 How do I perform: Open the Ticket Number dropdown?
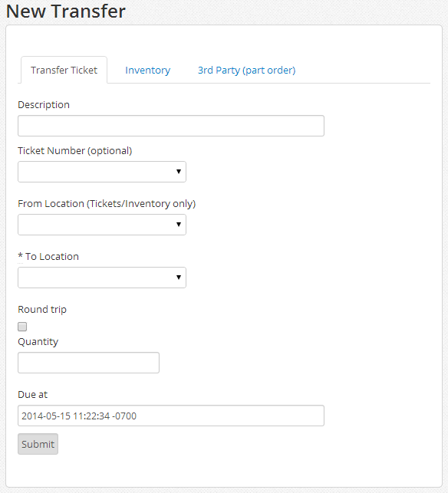[102, 172]
